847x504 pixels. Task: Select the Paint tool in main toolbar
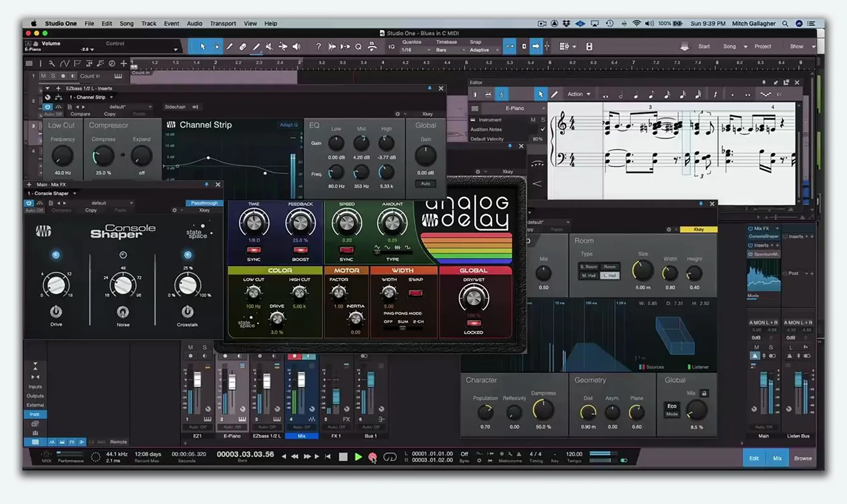click(256, 46)
